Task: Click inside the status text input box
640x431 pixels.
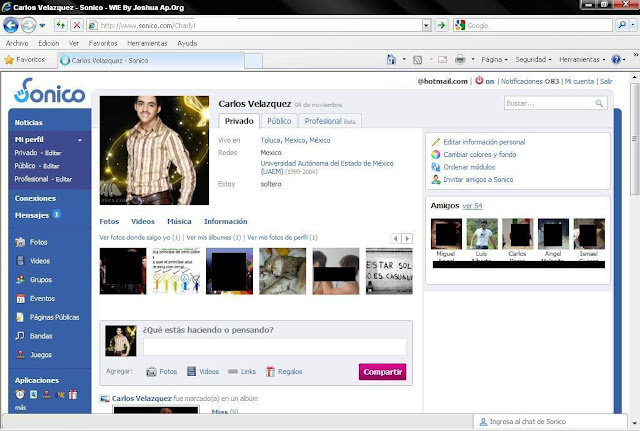Action: (x=275, y=347)
